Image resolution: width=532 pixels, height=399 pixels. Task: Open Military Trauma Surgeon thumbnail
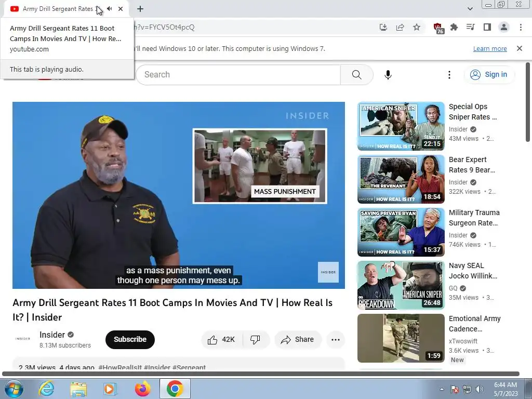[x=401, y=232]
